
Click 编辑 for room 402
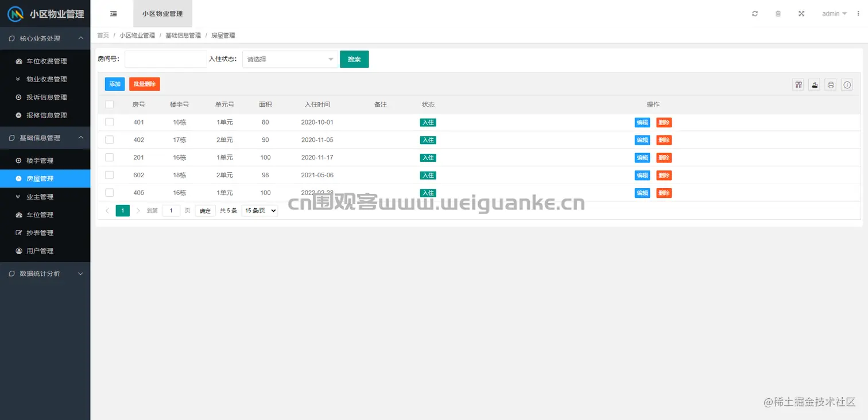coord(642,140)
